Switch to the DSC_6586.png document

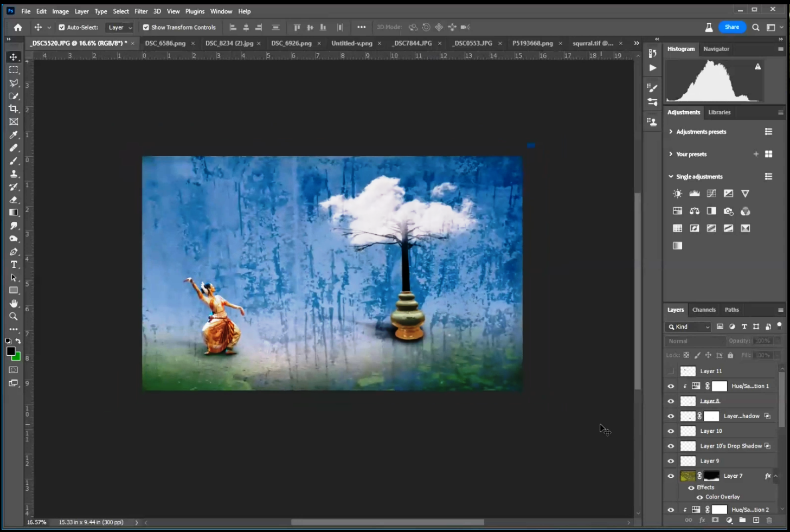[165, 43]
